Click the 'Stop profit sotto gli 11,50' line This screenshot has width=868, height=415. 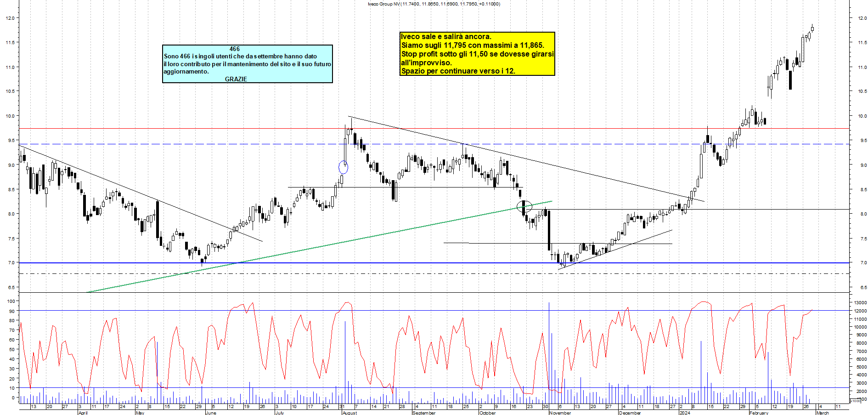tap(478, 54)
